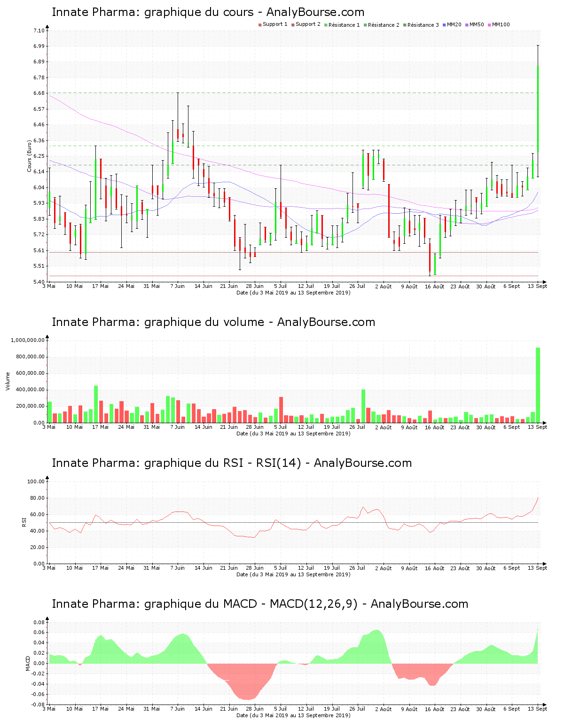Click the MM100 pink legend square
The image size is (564, 728).
click(490, 25)
